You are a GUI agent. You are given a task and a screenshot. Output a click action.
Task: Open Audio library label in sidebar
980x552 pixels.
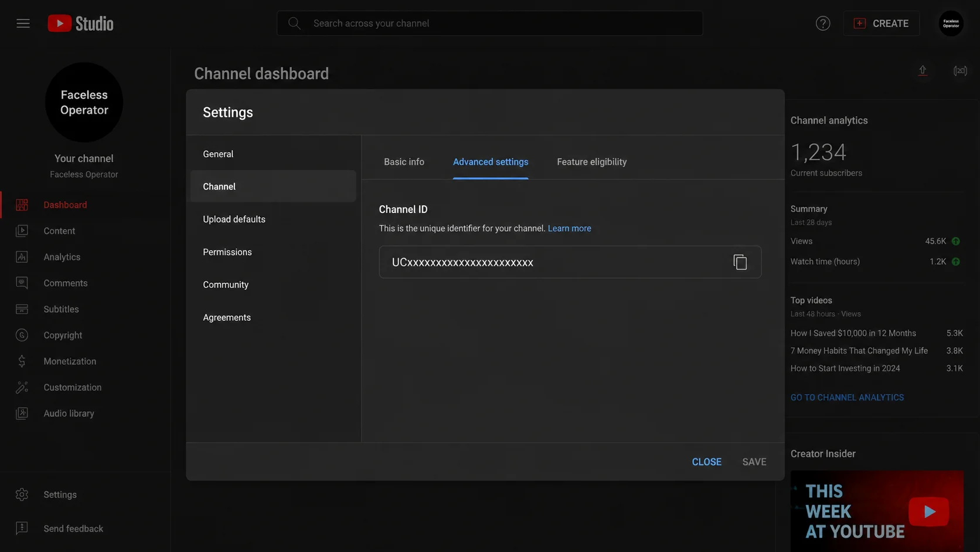69,414
